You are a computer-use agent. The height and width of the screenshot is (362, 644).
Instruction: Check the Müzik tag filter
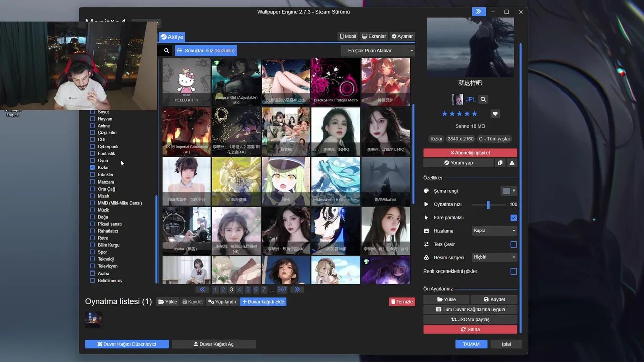click(x=92, y=210)
